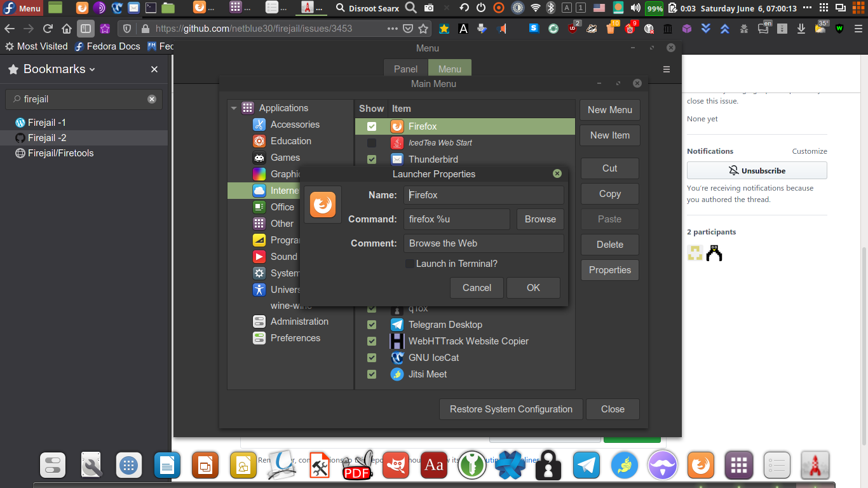The image size is (868, 488).
Task: Open Fedora Docs bookmark toolbar item
Action: pos(107,46)
